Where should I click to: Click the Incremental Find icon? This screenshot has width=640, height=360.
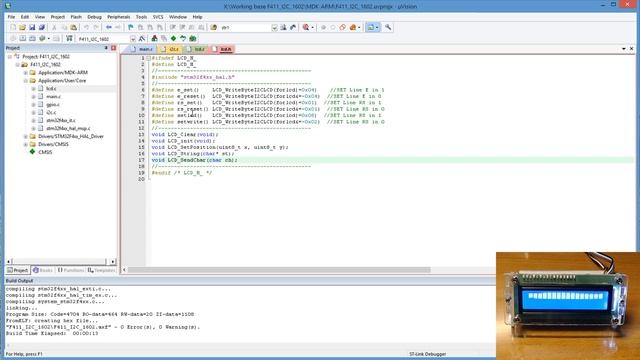(293, 27)
